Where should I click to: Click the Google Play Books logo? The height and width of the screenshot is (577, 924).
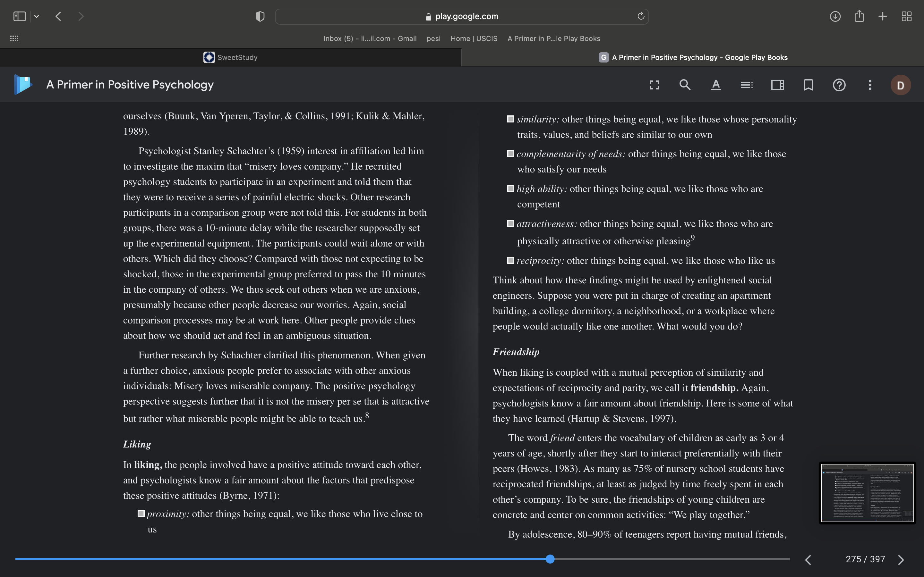click(23, 84)
